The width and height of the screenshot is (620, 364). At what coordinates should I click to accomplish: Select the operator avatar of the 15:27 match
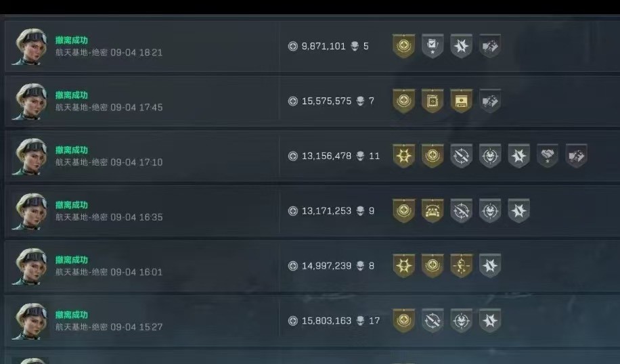click(x=30, y=321)
